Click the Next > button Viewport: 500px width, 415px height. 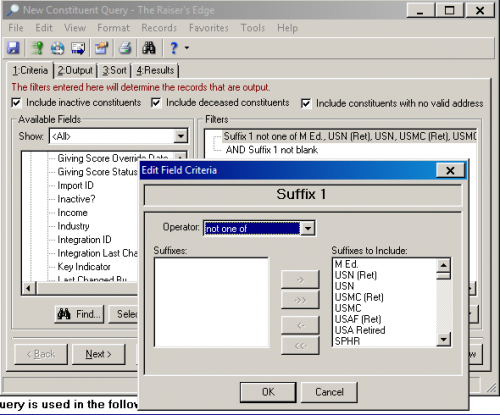[x=98, y=354]
